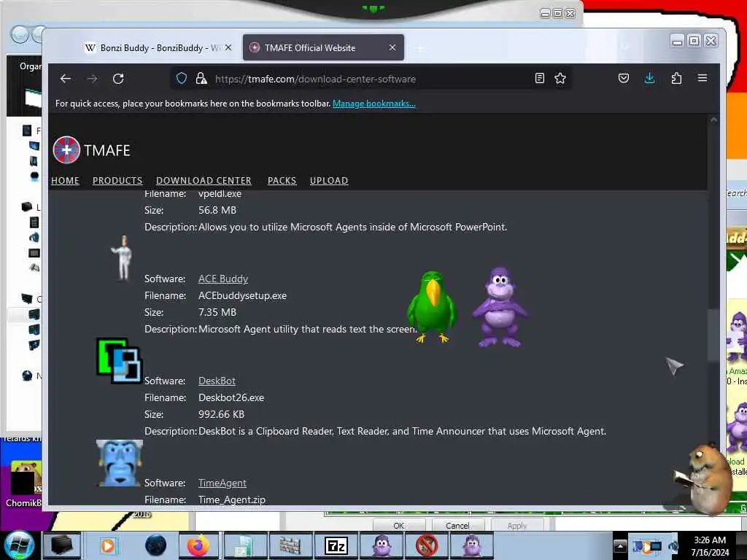Click the green parrot agent character
This screenshot has height=560, width=747.
point(433,307)
